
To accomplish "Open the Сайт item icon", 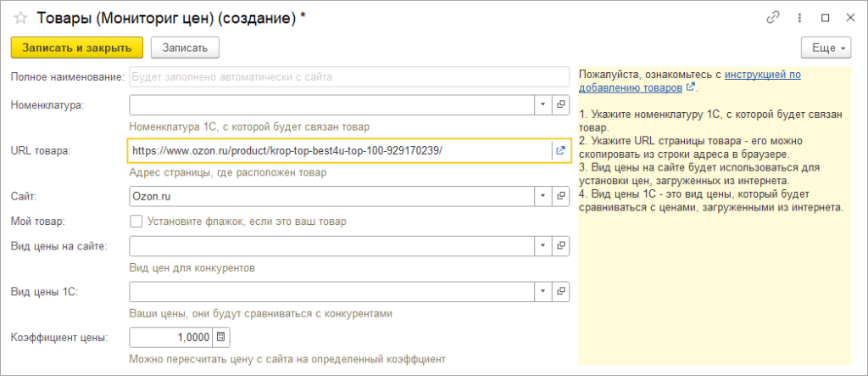I will pos(560,196).
